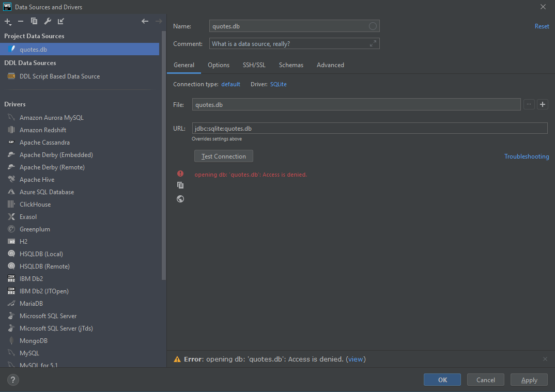
Task: Select HSQLDB (Local) driver
Action: click(80, 254)
